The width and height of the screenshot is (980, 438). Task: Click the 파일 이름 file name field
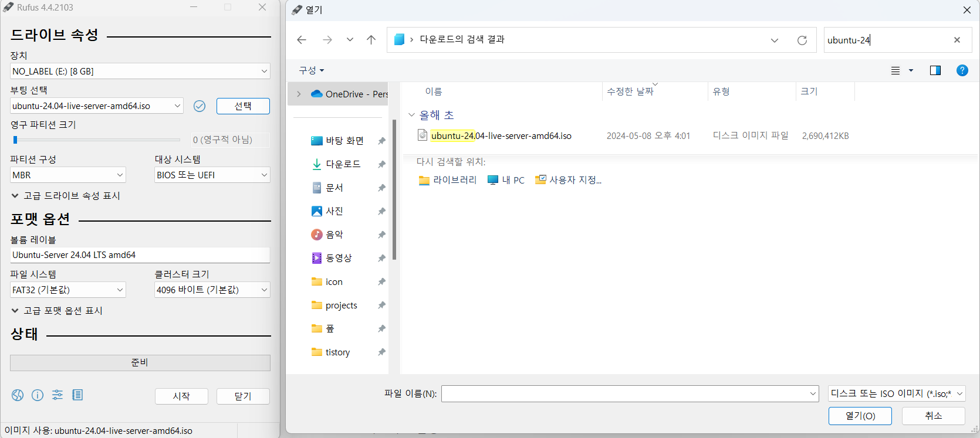(x=625, y=393)
